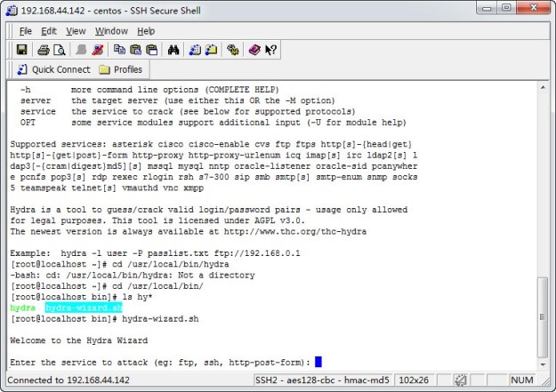Viewport: 556px width, 392px height.
Task: Click the 'Hydra is a tool' description line
Action: [x=209, y=210]
